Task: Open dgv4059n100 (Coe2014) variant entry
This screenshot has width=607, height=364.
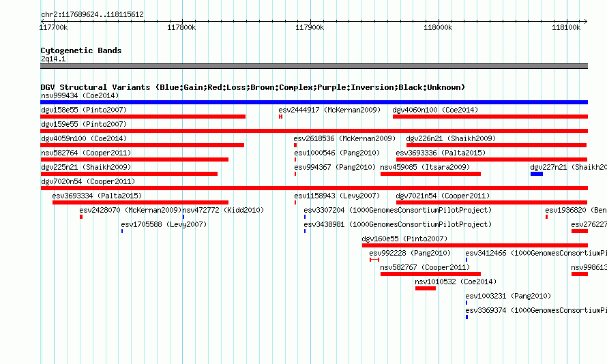Action: click(x=84, y=138)
